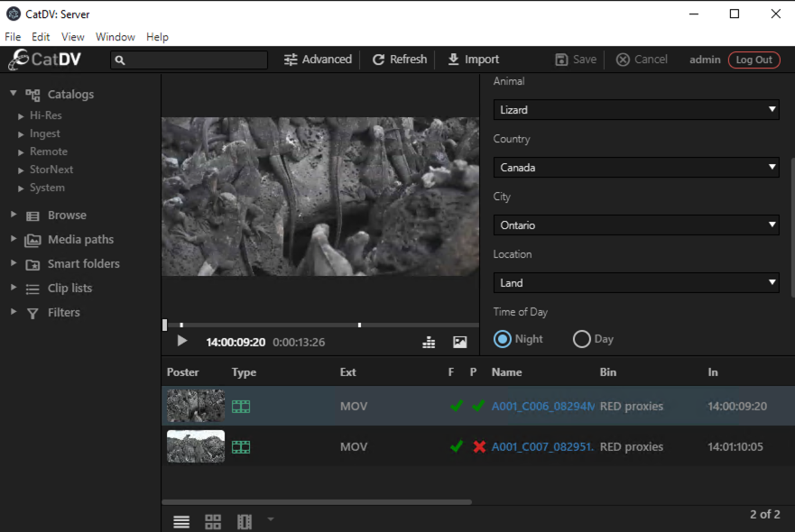Viewport: 795px width, 532px height.
Task: Click the out-point marker on scrubber
Action: tap(359, 325)
